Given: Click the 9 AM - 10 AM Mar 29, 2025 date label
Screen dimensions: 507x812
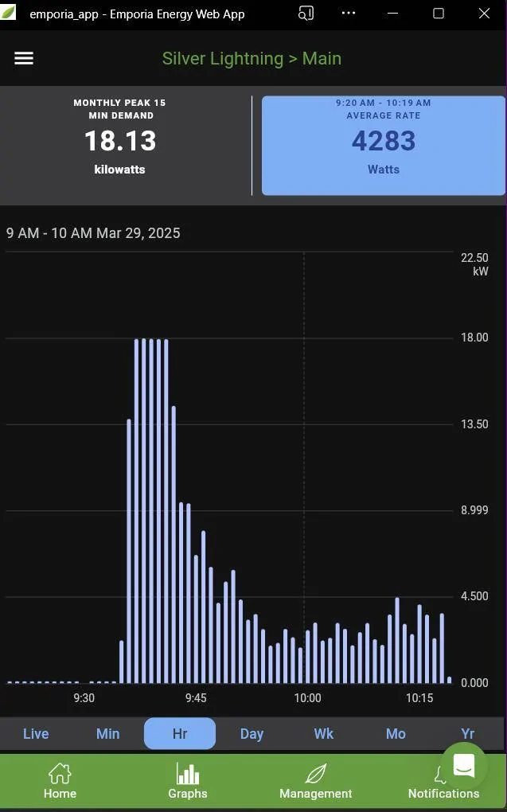Looking at the screenshot, I should 93,233.
